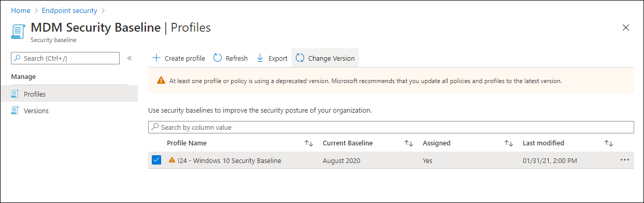
Task: Open the row's three-dot more options menu
Action: coord(625,160)
